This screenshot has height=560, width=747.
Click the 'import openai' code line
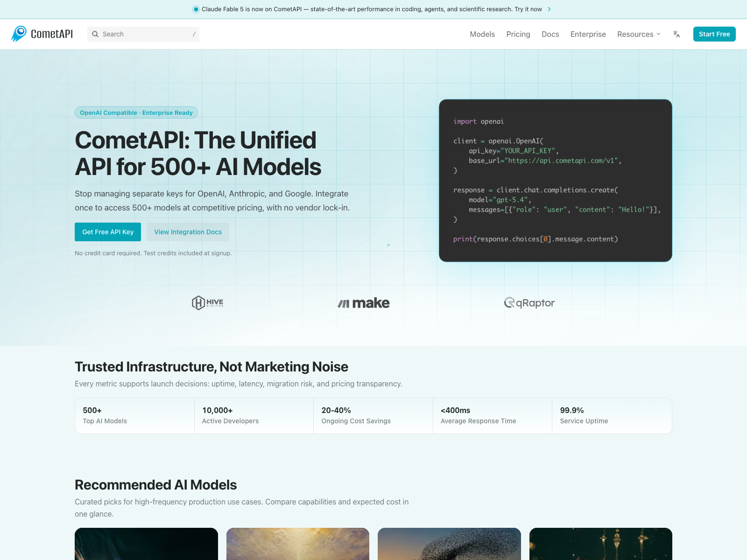(479, 121)
